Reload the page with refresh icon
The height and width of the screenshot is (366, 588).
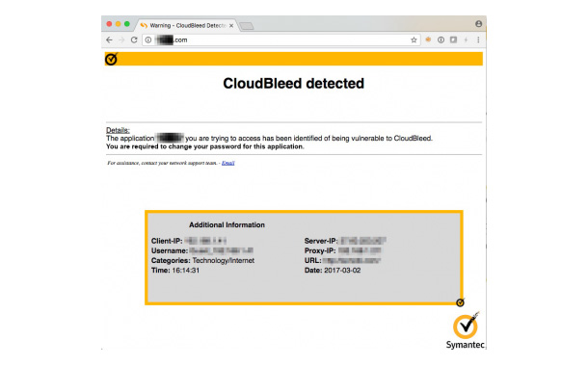[134, 39]
